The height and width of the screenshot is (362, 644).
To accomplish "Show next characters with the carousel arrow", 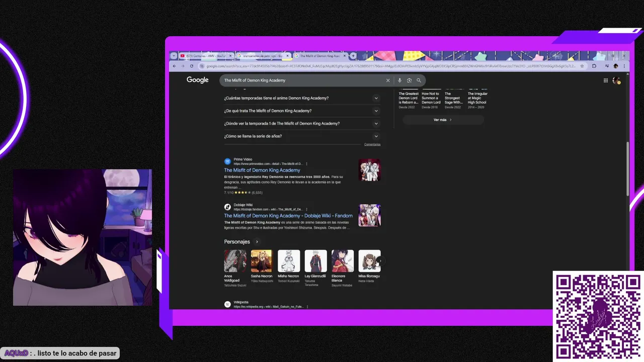I will point(381,261).
